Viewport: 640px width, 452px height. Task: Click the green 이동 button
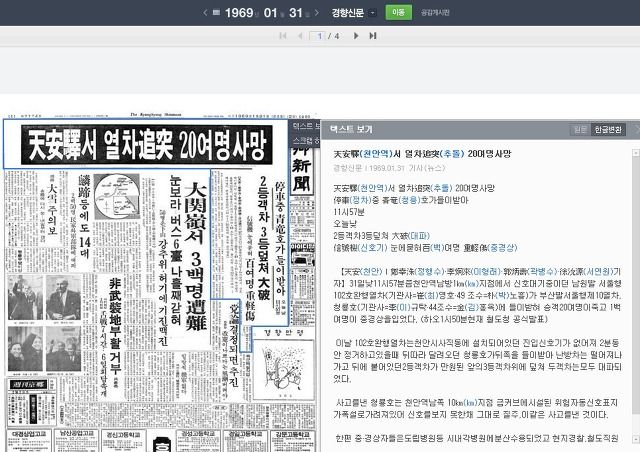coord(398,12)
